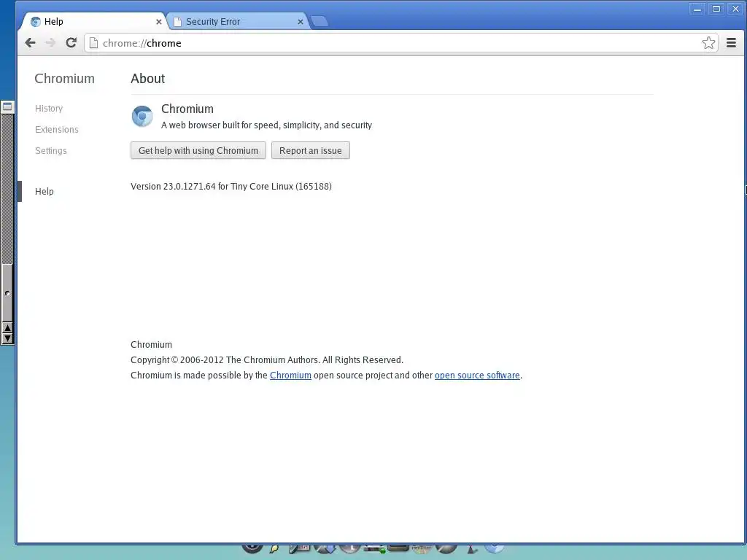Click the Copyright 2006-2012 line
This screenshot has height=560, width=747.
click(267, 360)
